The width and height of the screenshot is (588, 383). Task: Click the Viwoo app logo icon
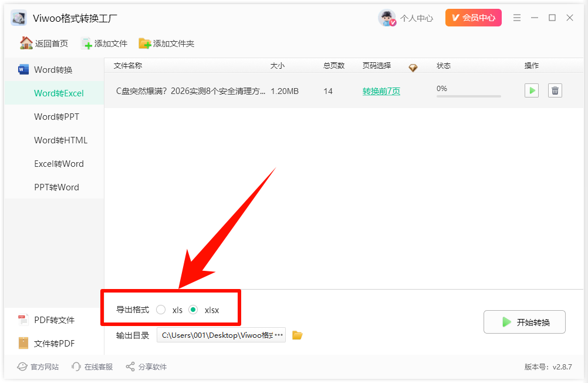[19, 18]
